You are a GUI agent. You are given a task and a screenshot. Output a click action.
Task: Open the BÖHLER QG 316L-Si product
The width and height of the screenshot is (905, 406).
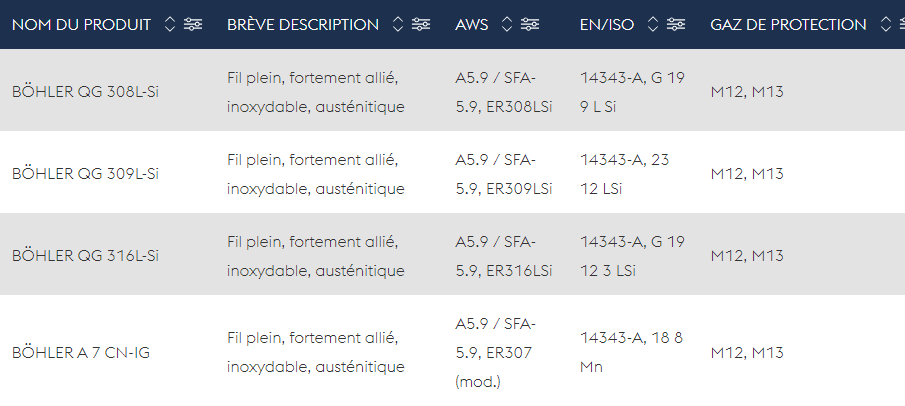pos(85,255)
